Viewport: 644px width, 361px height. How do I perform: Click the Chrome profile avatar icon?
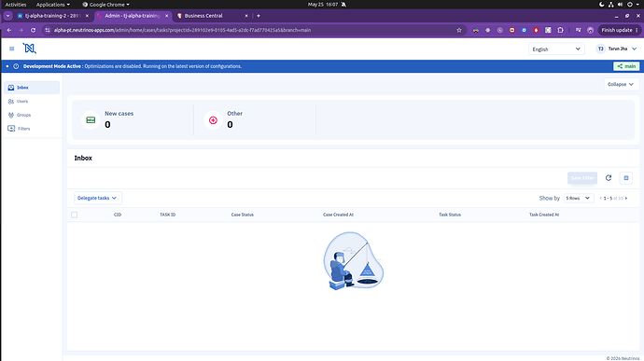pyautogui.click(x=590, y=30)
